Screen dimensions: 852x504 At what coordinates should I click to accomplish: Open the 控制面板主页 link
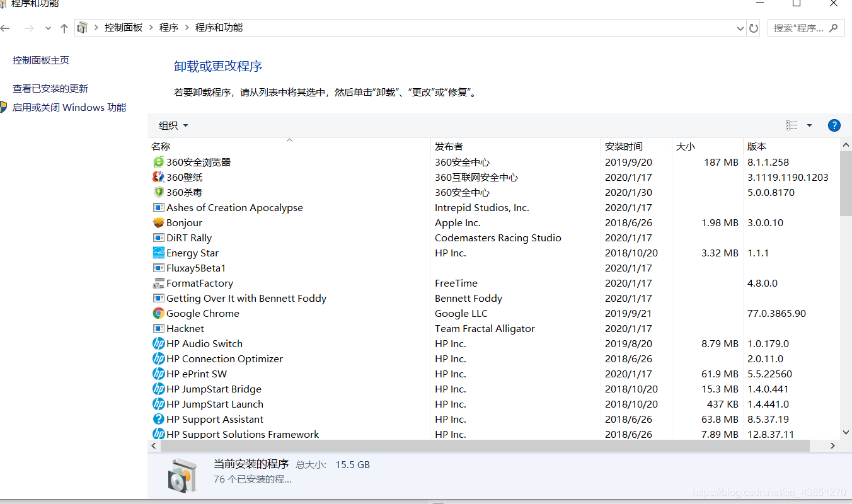pyautogui.click(x=41, y=60)
